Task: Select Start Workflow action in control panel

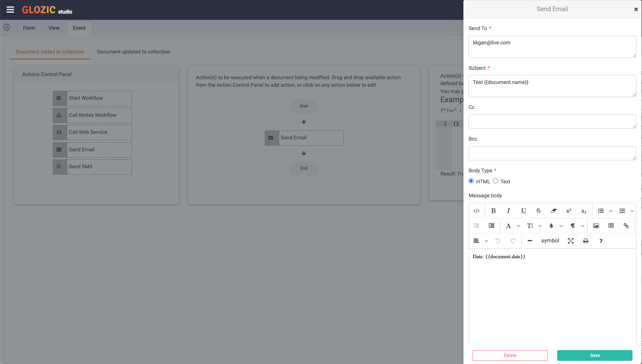Action: 92,98
